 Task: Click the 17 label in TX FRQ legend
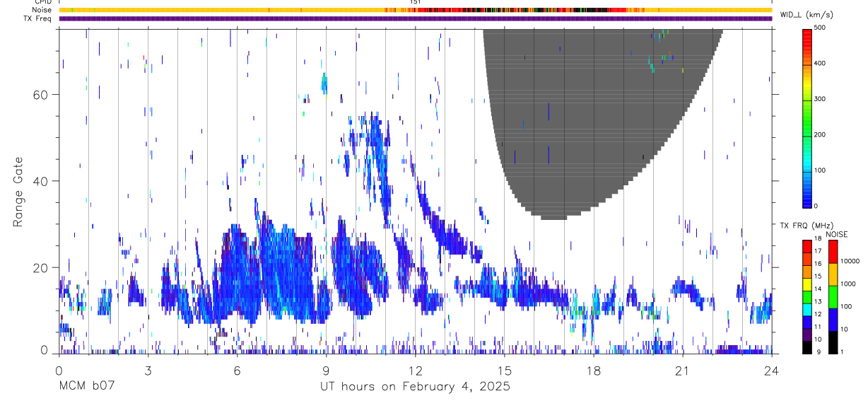pyautogui.click(x=818, y=251)
